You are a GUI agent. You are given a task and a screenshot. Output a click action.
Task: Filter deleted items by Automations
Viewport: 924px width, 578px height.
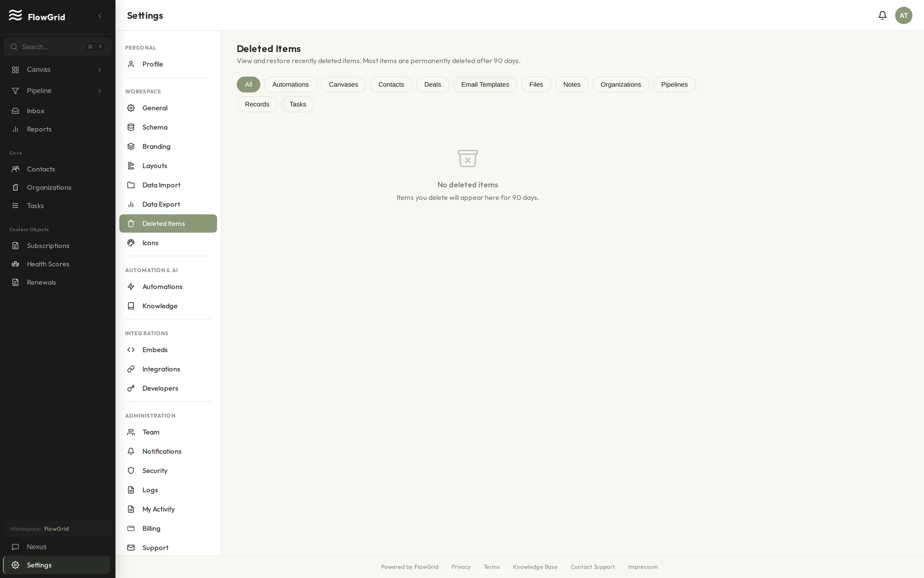(x=290, y=85)
